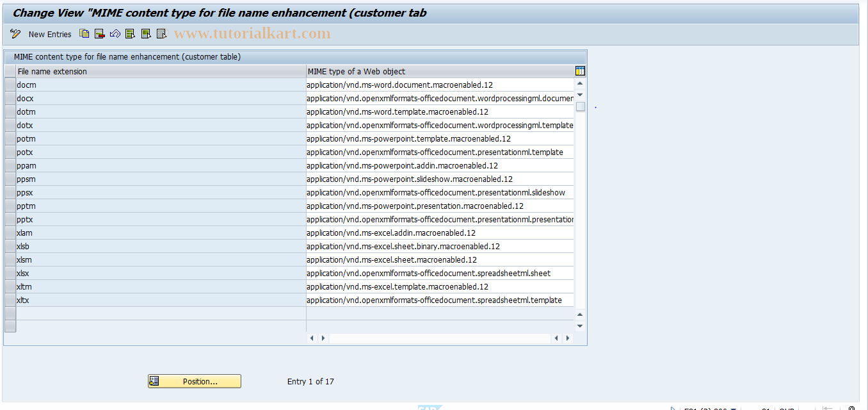868x410 pixels.
Task: Open the table column configuration icon
Action: 580,71
